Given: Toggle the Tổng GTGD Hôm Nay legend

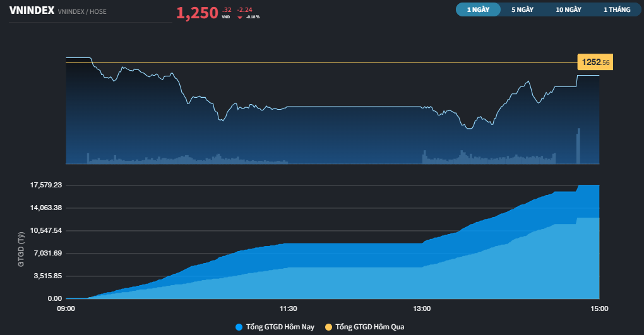Looking at the screenshot, I should [x=275, y=327].
